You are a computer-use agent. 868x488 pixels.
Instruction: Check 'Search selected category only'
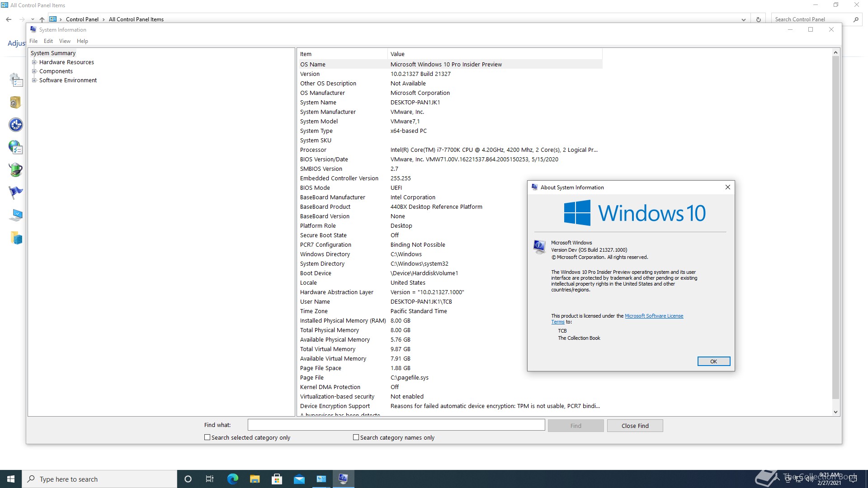point(207,437)
